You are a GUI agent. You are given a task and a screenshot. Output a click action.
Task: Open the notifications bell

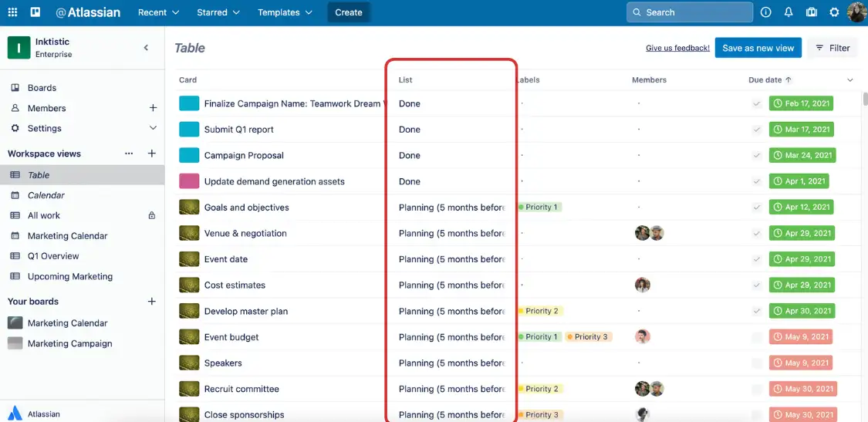pos(788,12)
